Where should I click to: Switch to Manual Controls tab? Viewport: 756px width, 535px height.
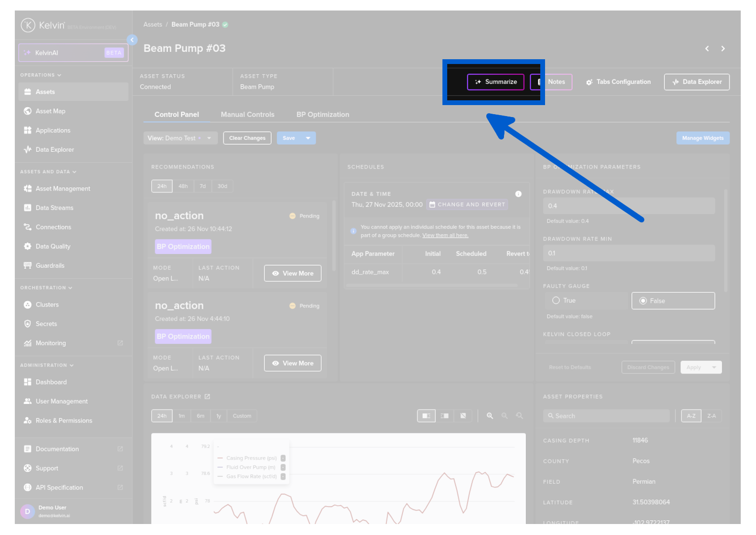[247, 115]
